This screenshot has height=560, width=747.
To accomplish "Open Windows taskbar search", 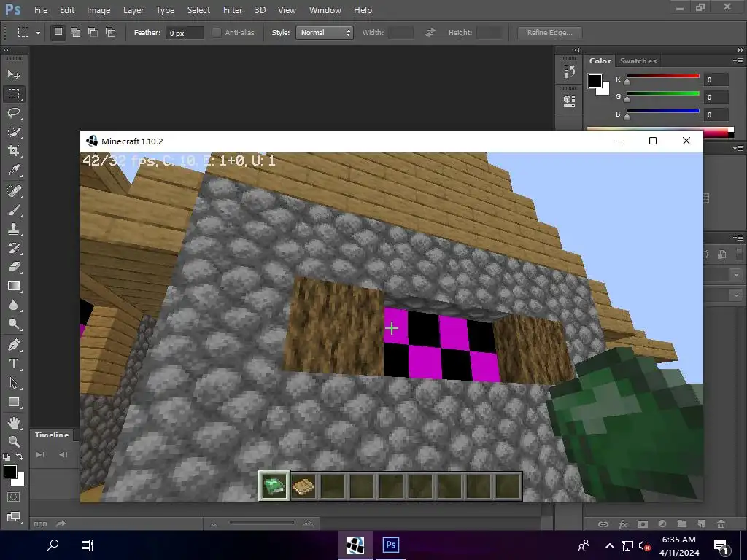I will [53, 545].
